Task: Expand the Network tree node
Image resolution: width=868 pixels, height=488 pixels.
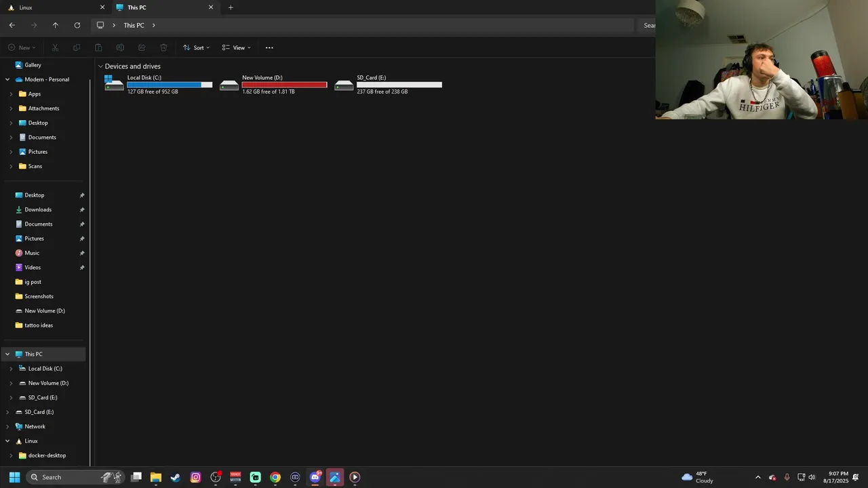Action: coord(7,426)
